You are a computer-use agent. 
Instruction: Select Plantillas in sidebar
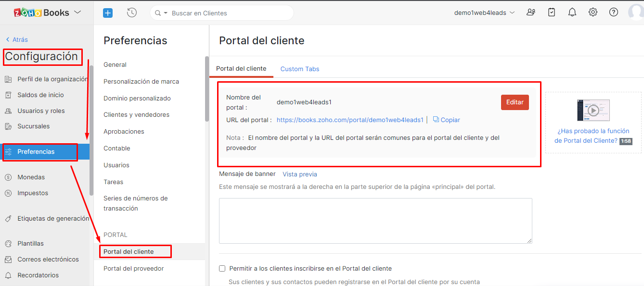(x=31, y=244)
